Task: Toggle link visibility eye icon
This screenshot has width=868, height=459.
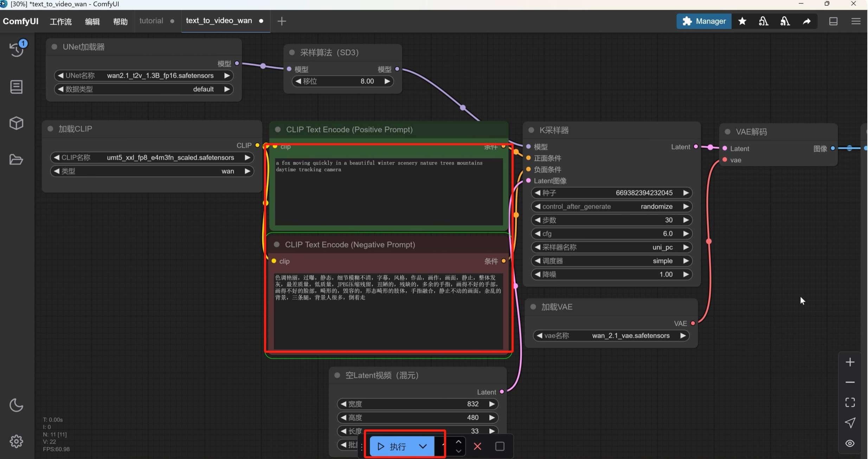Action: coord(850,443)
